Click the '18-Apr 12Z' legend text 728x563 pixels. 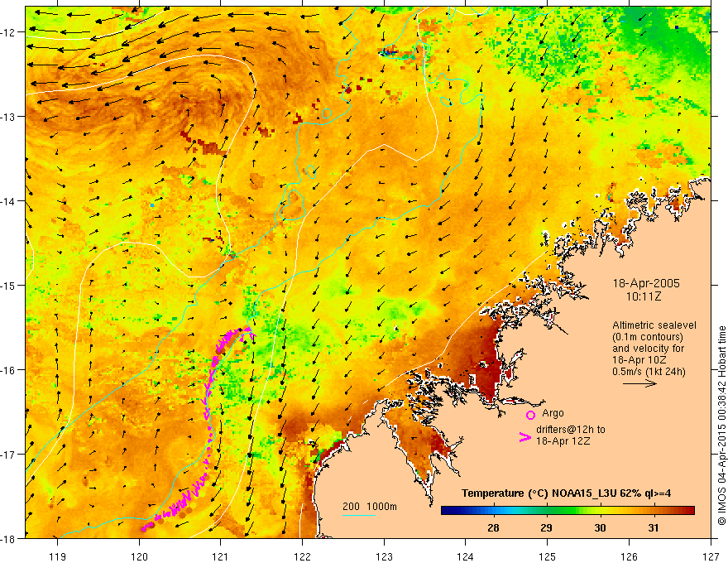point(563,441)
